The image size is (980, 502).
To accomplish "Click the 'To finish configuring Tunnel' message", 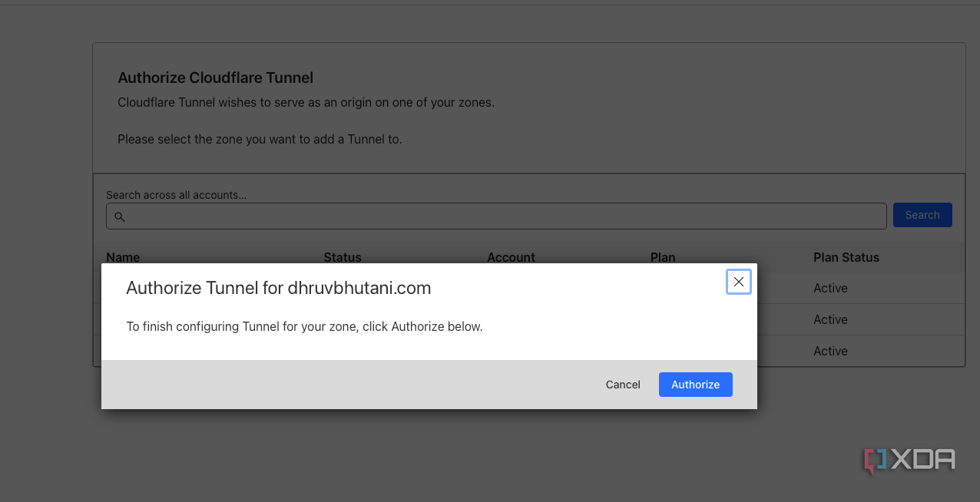I will click(304, 327).
